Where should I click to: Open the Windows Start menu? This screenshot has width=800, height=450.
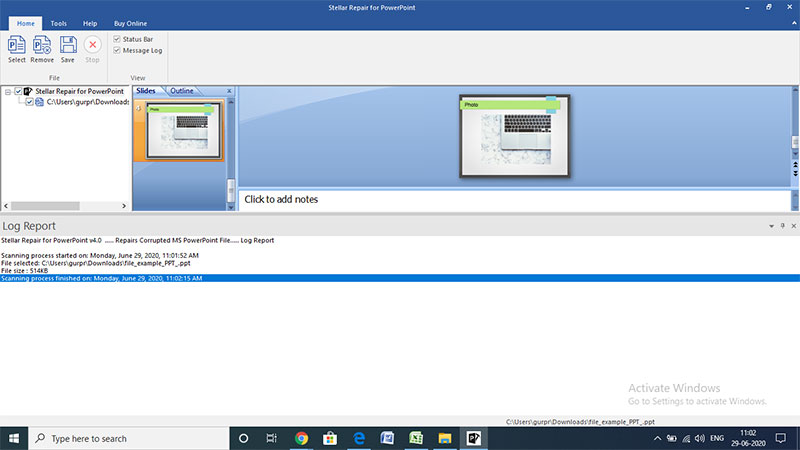[14, 438]
